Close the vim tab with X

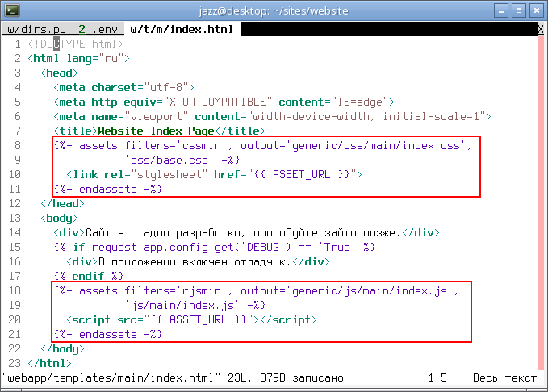540,29
